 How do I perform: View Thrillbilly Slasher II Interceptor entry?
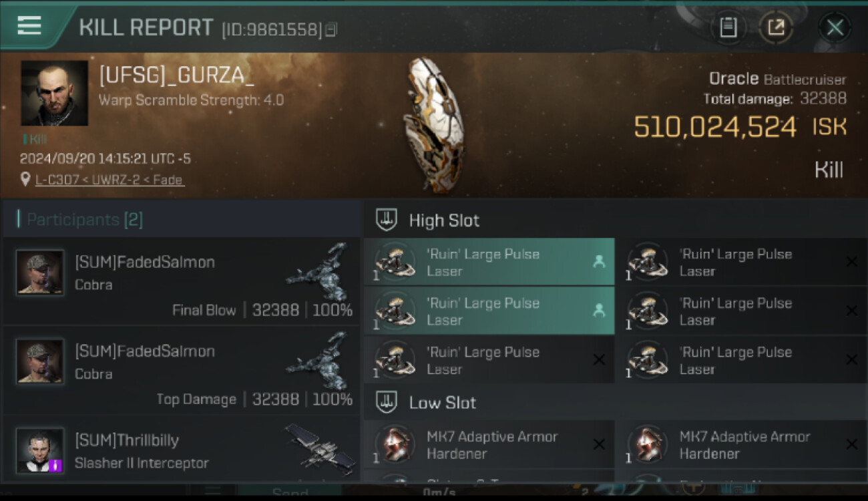180,451
